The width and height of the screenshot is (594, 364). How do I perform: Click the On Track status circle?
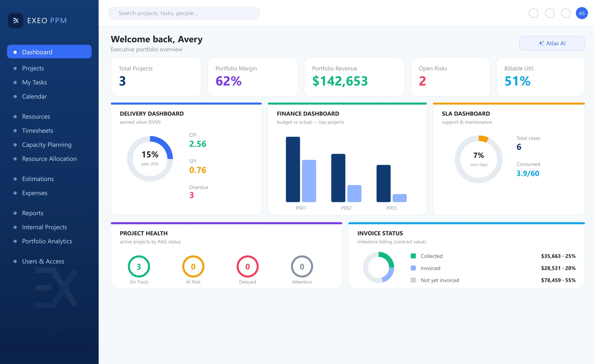click(139, 266)
